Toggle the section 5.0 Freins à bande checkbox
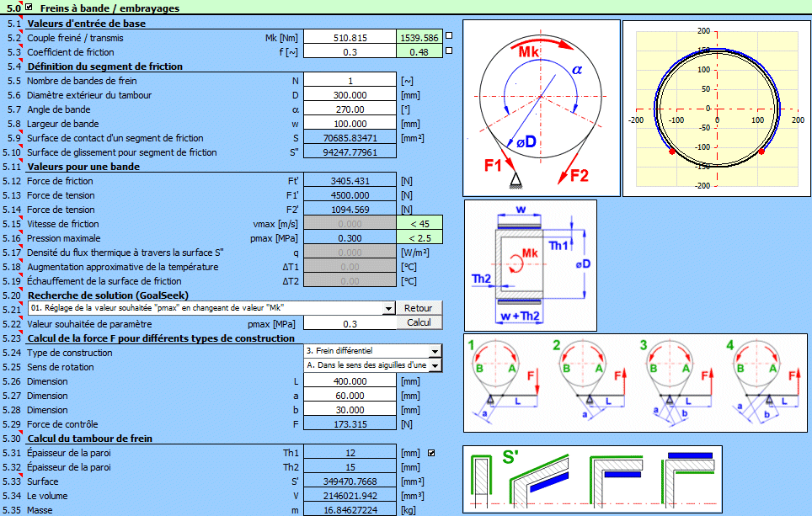 (29, 8)
